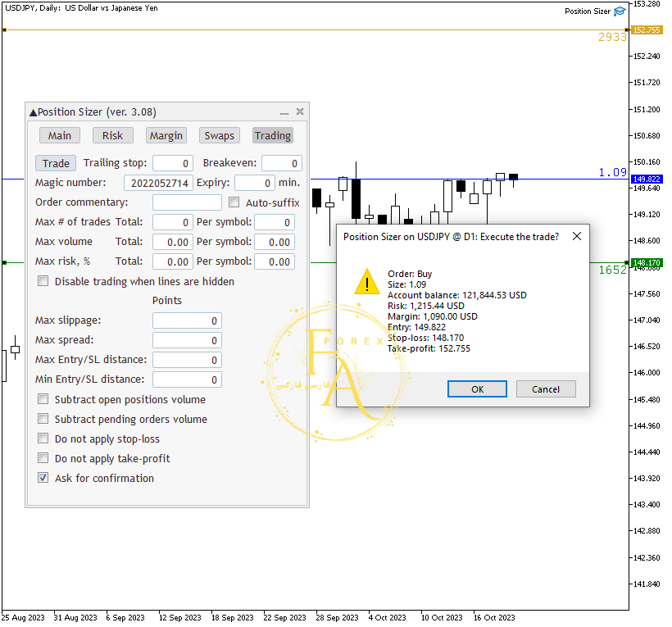Image resolution: width=672 pixels, height=627 pixels.
Task: Switch to the Margin tab
Action: tap(166, 136)
